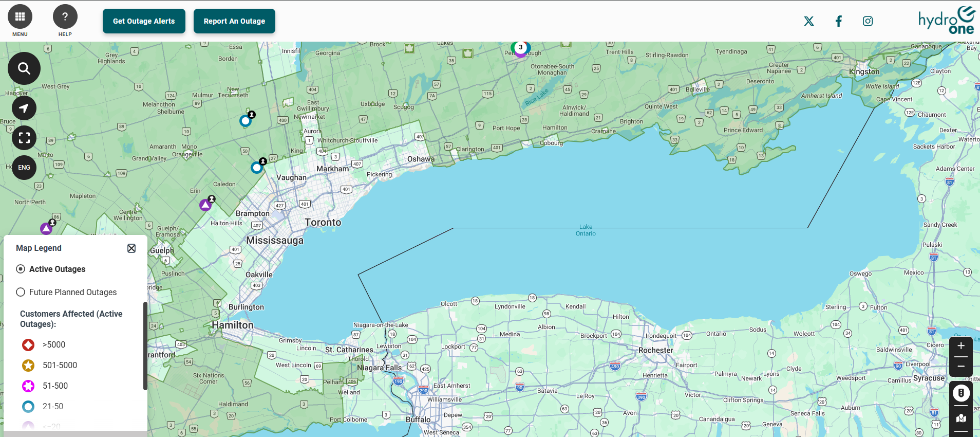Select Future Planned Outages radio button

click(21, 292)
